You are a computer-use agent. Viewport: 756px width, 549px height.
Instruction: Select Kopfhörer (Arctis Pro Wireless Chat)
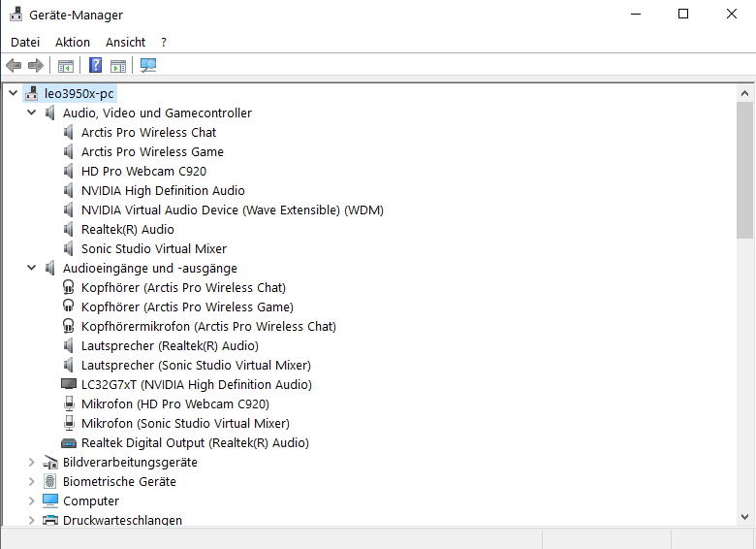(x=183, y=287)
